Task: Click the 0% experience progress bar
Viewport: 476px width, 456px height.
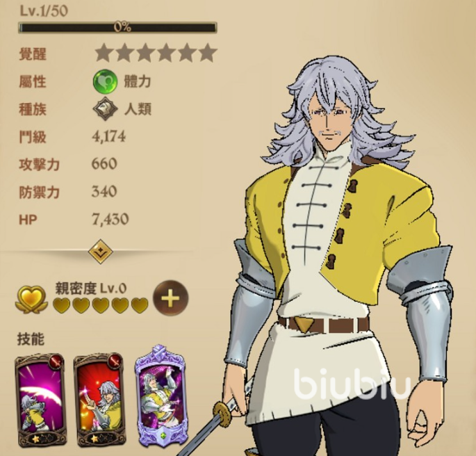Action: pyautogui.click(x=117, y=27)
